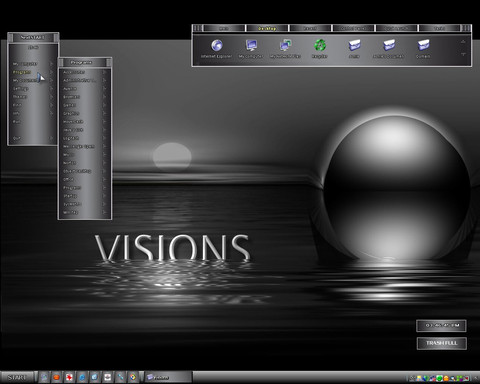Click the clock display widget

441,325
